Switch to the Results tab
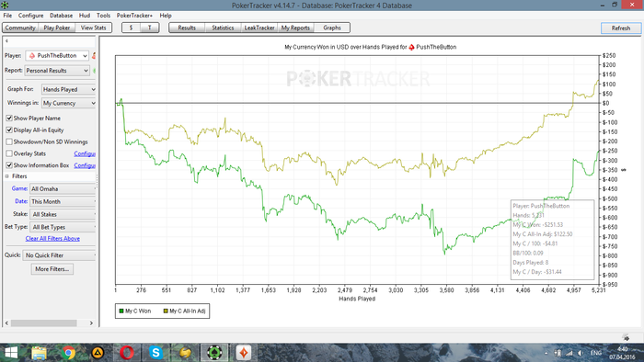The image size is (644, 362). 187,28
